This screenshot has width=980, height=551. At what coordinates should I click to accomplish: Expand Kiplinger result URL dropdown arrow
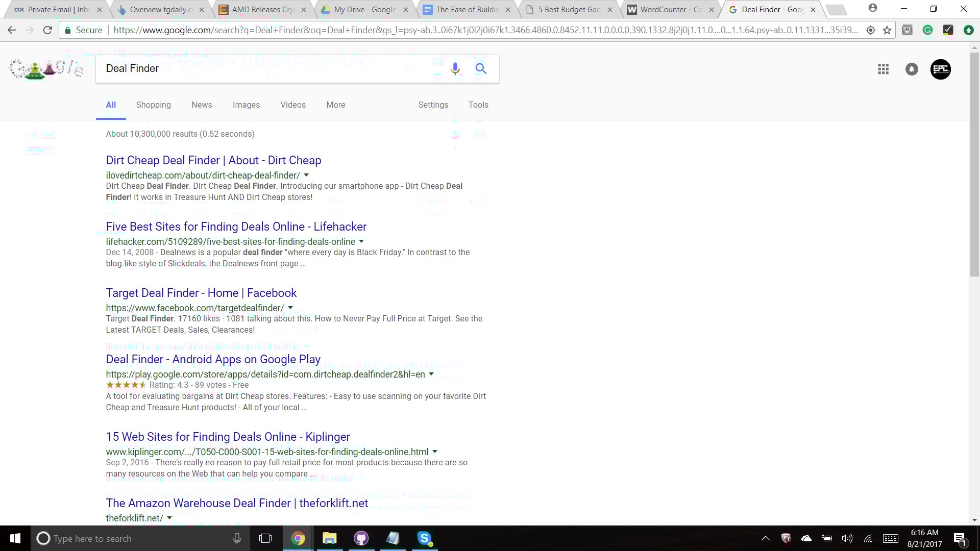[x=435, y=452]
